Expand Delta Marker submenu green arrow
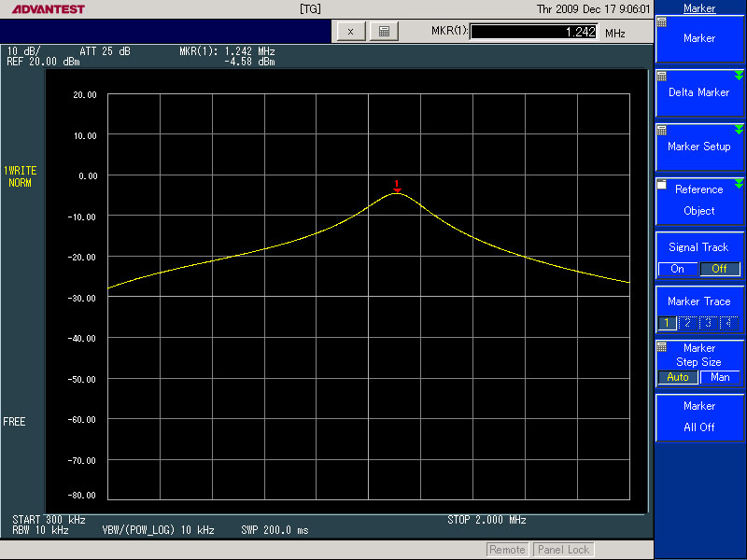This screenshot has width=747, height=560. point(739,76)
